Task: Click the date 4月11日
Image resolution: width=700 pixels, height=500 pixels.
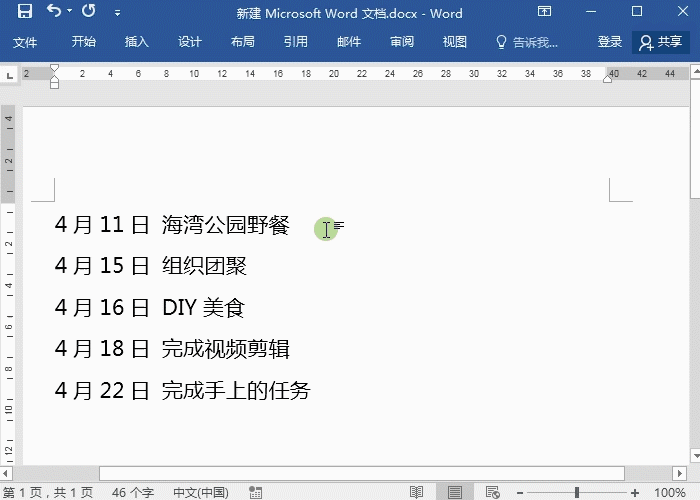Action: 102,225
